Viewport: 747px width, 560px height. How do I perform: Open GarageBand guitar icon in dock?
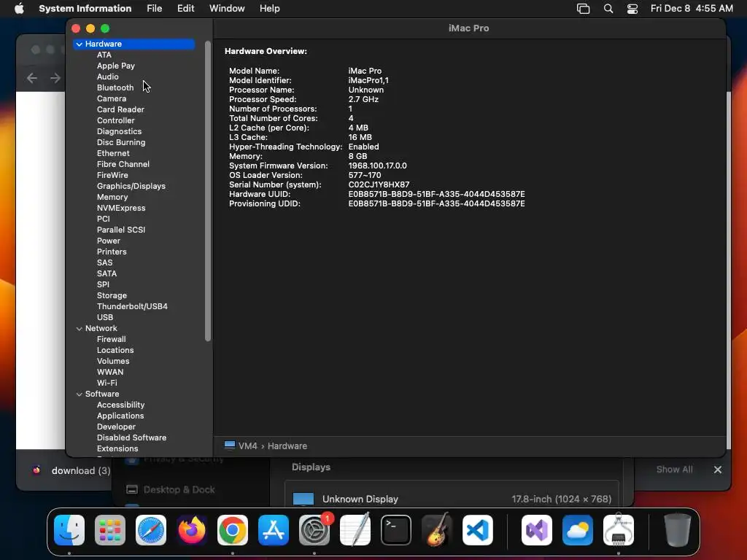(437, 529)
